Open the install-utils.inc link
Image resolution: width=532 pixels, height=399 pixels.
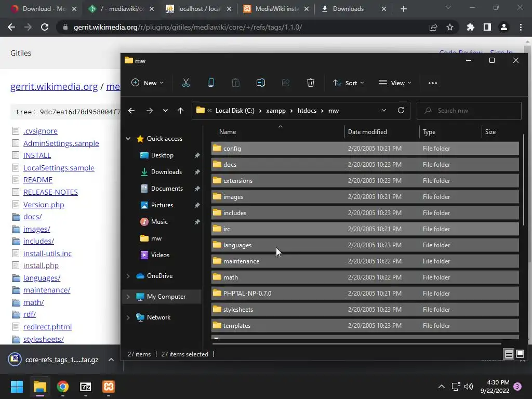click(x=47, y=254)
